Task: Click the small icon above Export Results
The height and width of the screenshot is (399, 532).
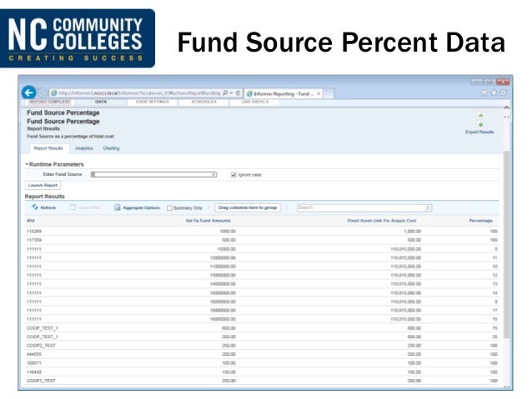Action: pyautogui.click(x=480, y=115)
